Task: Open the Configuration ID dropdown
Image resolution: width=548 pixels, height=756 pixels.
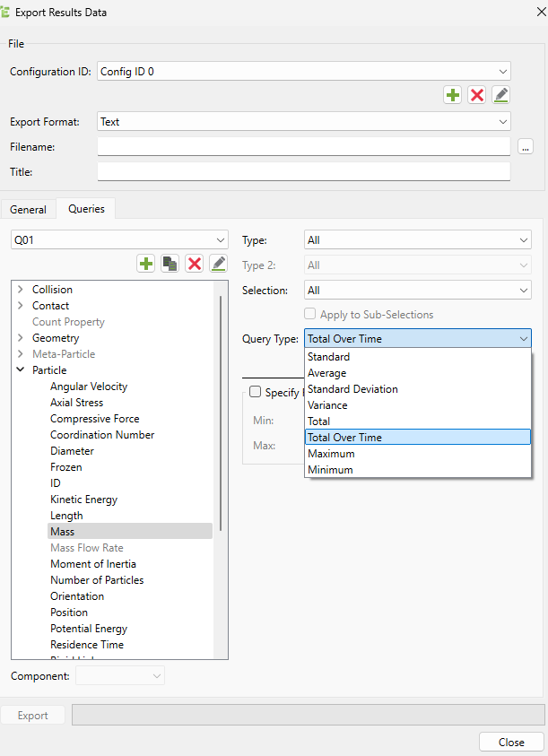Action: pyautogui.click(x=304, y=72)
